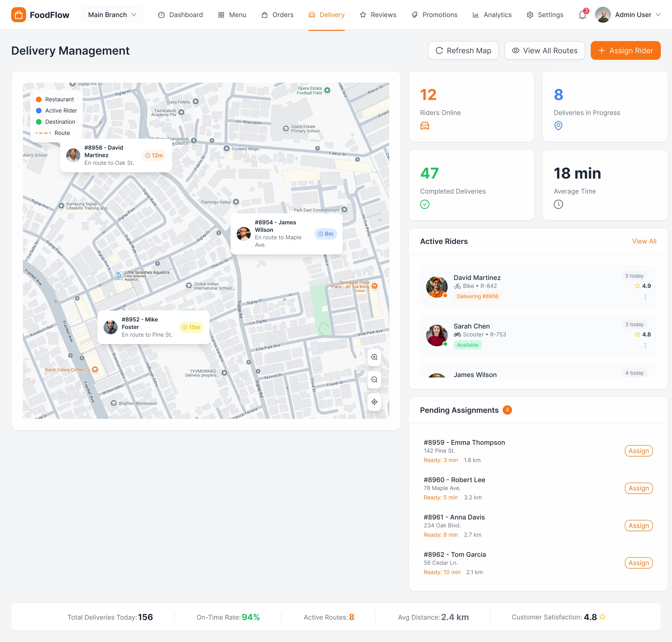
Task: Open David Martinez's three-dot options menu
Action: click(x=645, y=297)
